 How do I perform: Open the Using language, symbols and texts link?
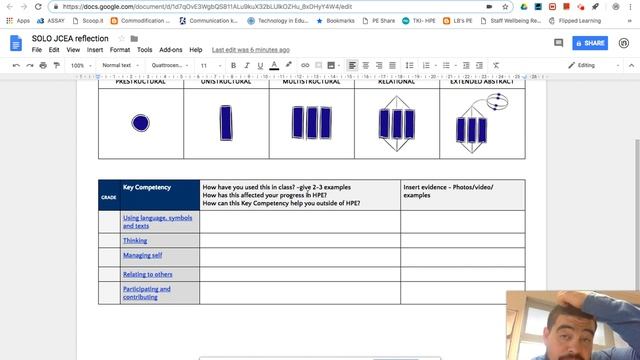157,222
